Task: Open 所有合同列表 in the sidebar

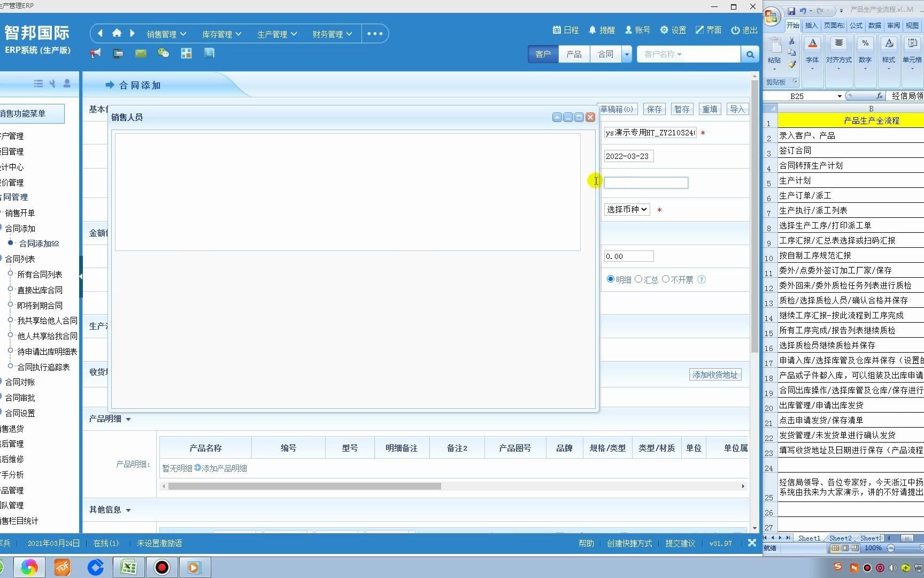Action: click(x=40, y=275)
